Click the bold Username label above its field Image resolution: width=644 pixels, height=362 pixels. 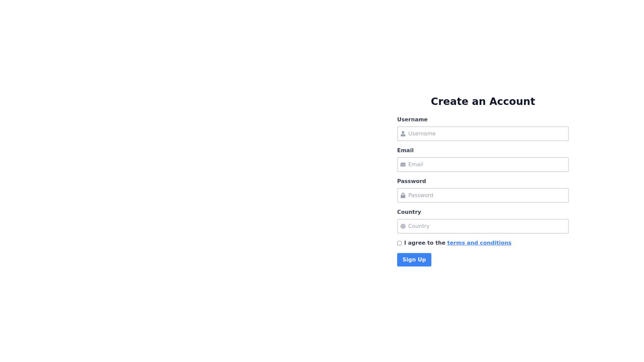pyautogui.click(x=412, y=120)
